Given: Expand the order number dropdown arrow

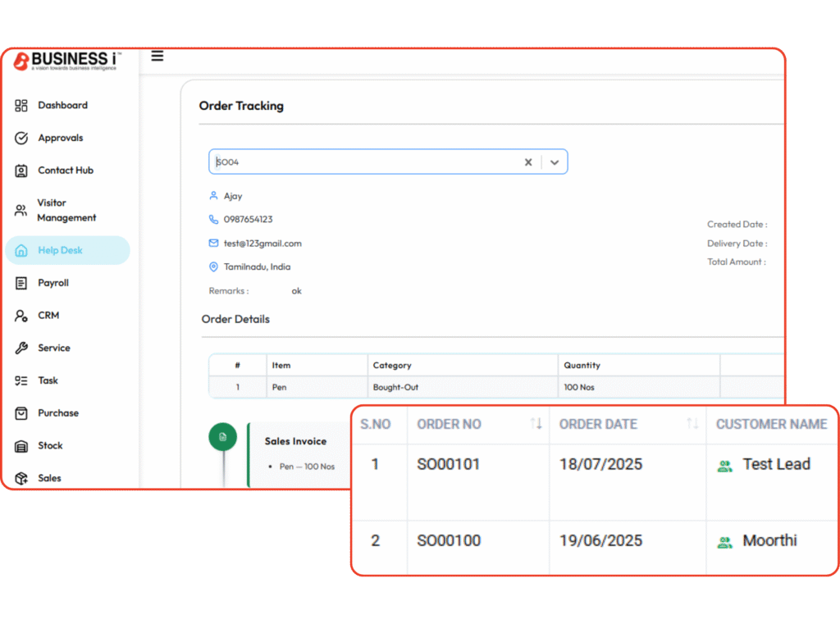Looking at the screenshot, I should [x=555, y=162].
